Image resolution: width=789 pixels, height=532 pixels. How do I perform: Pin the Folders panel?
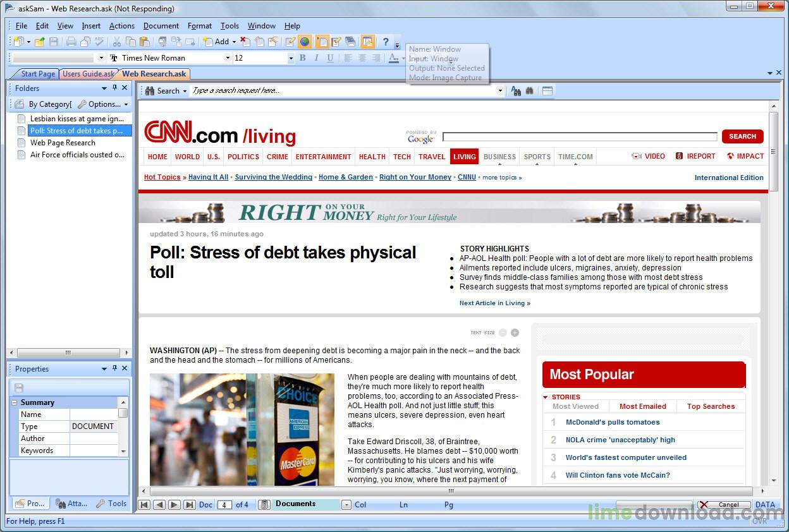[x=114, y=88]
